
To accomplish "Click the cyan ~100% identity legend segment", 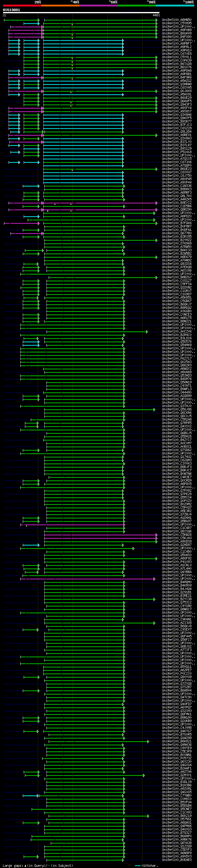I will coord(175,6).
